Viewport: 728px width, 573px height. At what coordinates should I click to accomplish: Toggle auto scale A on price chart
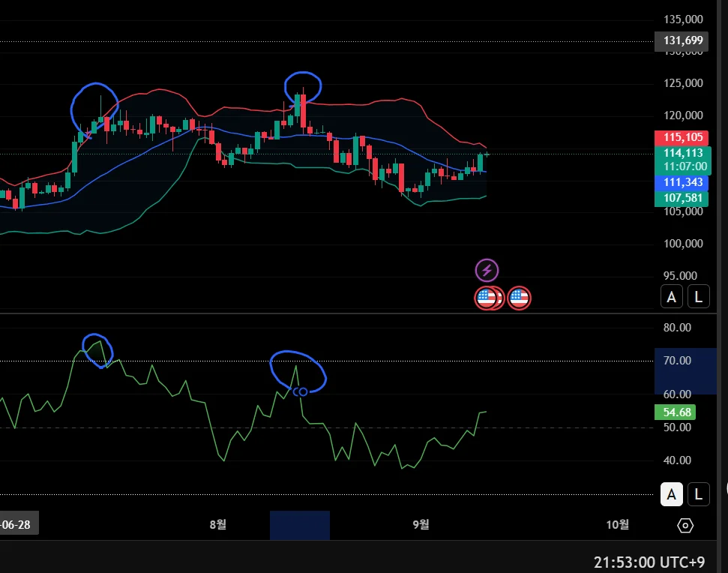pyautogui.click(x=671, y=297)
